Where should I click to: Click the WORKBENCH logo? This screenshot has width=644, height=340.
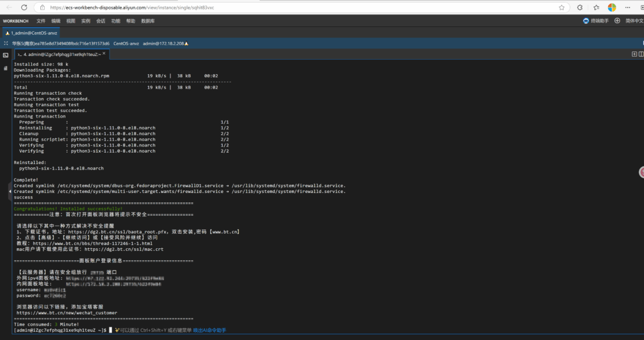click(16, 21)
